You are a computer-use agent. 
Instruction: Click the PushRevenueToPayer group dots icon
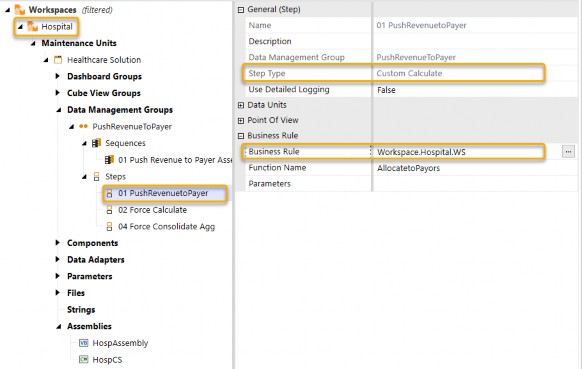tap(84, 126)
